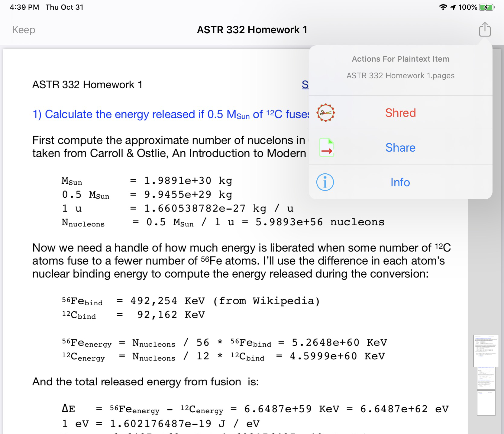The height and width of the screenshot is (434, 504).
Task: Select the Share menu option
Action: [x=400, y=148]
